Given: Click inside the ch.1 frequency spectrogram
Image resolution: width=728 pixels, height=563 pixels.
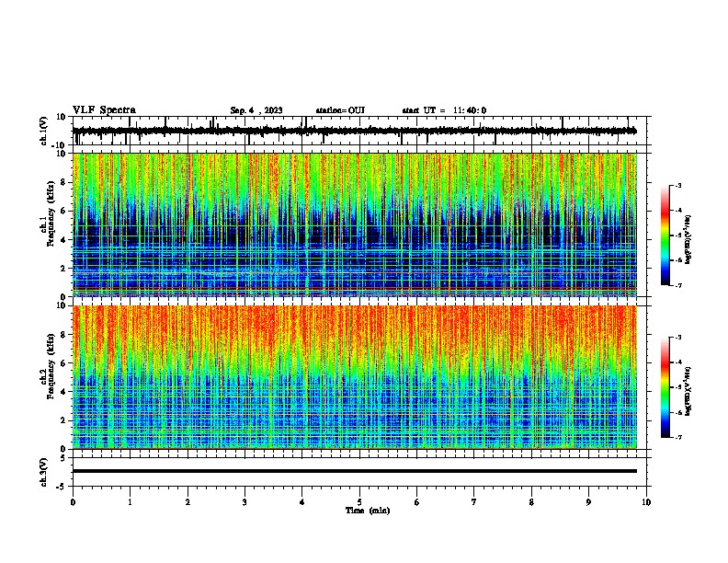Looking at the screenshot, I should (355, 224).
